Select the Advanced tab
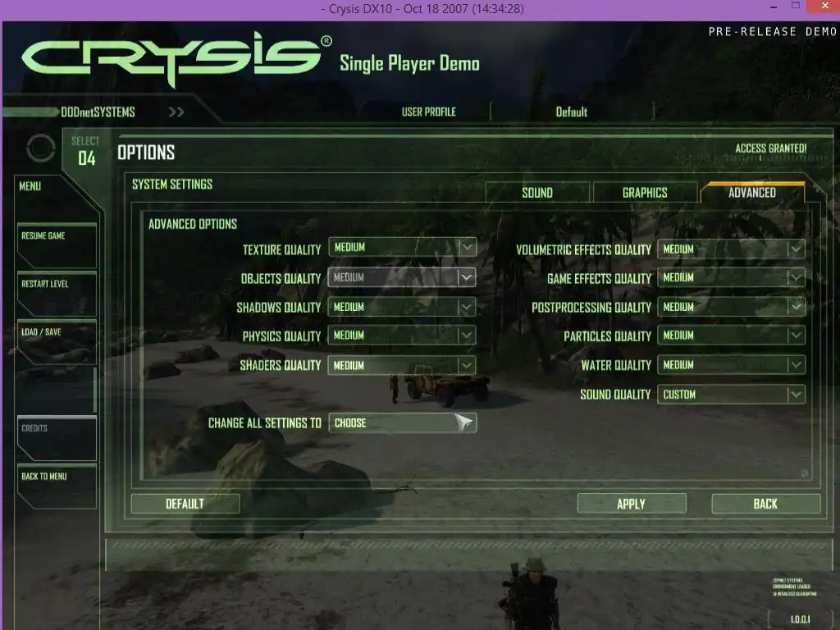The height and width of the screenshot is (630, 840). tap(752, 192)
